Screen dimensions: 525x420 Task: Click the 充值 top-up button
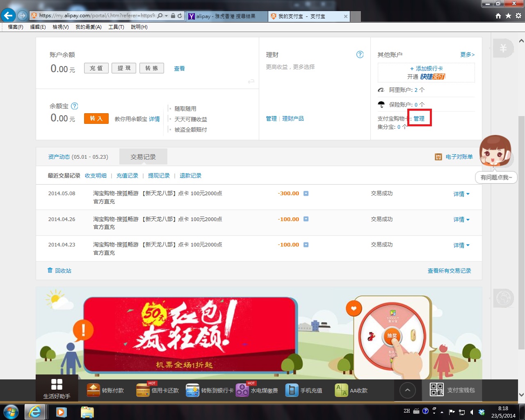pyautogui.click(x=96, y=68)
